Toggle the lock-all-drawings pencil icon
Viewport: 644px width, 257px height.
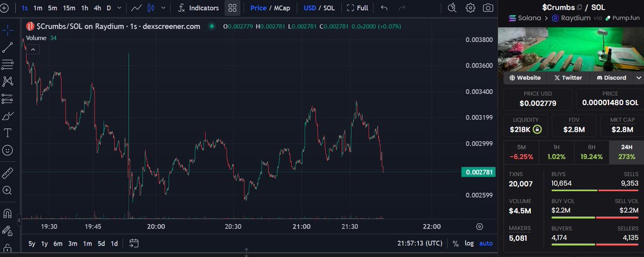click(8, 231)
